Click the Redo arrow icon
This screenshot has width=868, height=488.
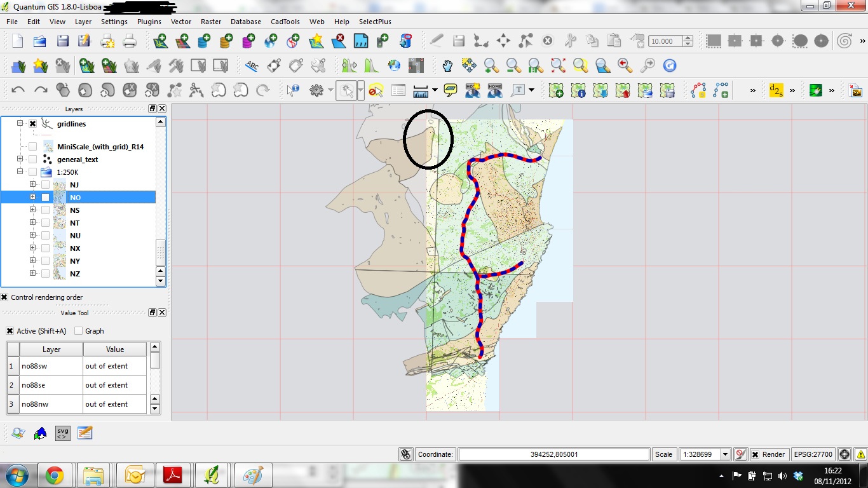pos(41,90)
